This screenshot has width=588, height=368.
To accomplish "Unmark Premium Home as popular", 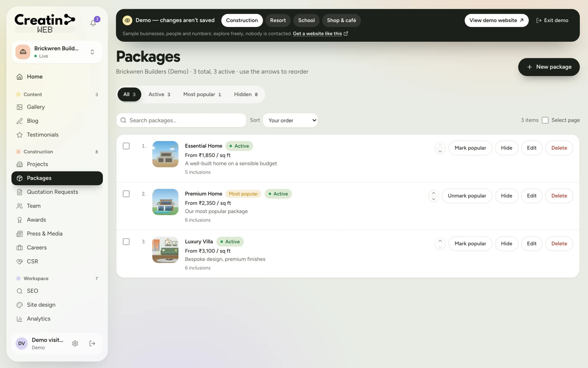I will click(467, 196).
